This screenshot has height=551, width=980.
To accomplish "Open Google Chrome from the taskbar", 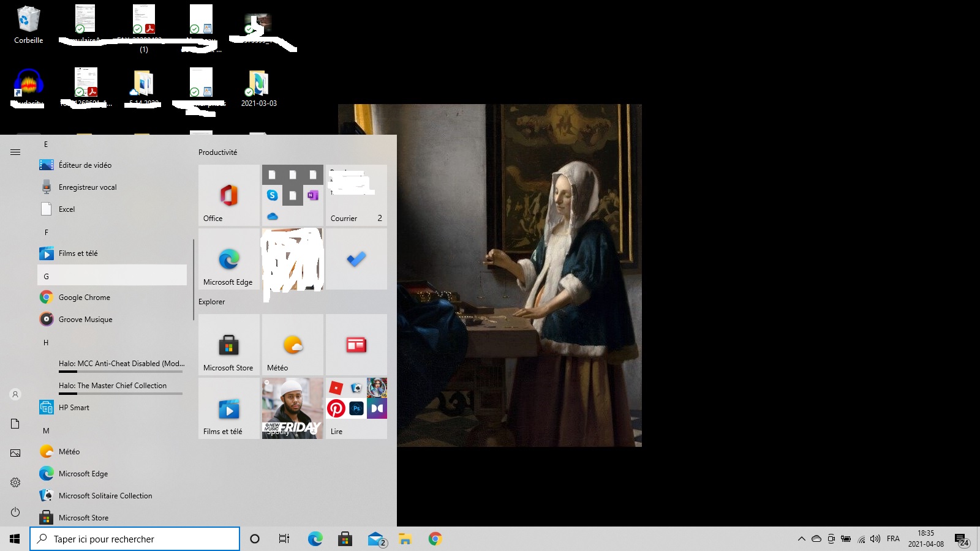I will coord(435,539).
